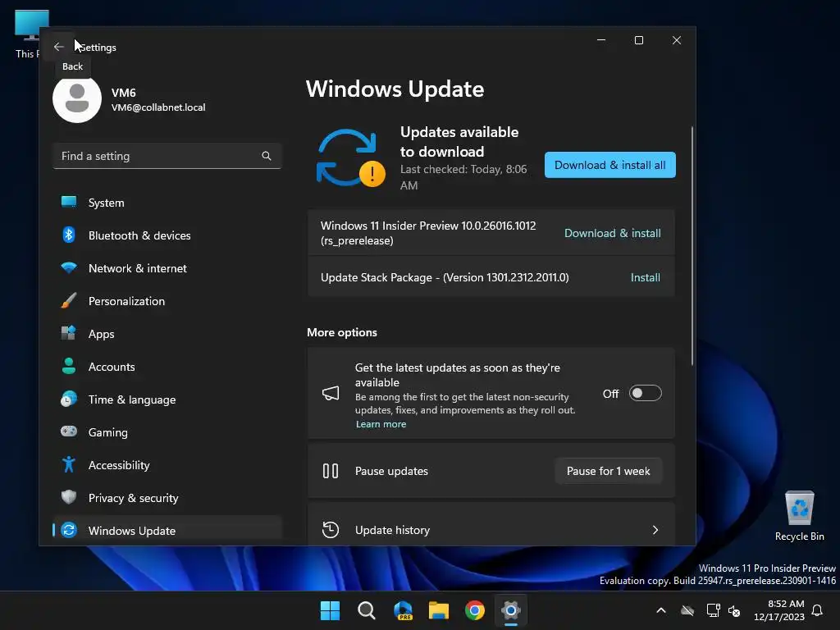Click the OneDrive cloud tray icon

[687, 610]
